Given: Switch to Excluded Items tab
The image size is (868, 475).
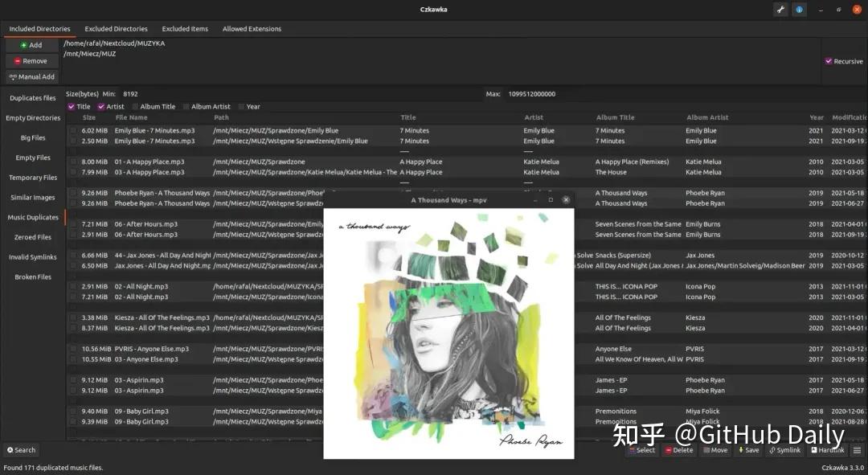Looking at the screenshot, I should tap(185, 29).
